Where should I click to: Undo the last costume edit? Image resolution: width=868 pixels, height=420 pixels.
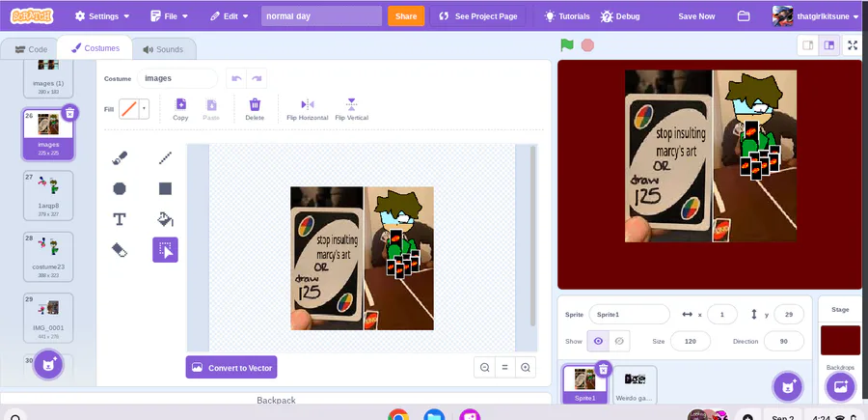coord(236,78)
